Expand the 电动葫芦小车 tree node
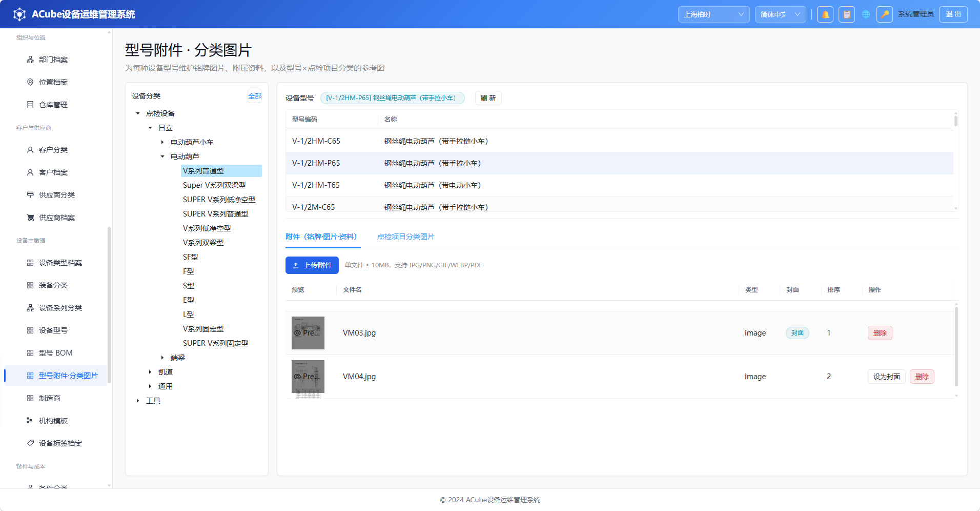This screenshot has height=511, width=980. [x=162, y=142]
